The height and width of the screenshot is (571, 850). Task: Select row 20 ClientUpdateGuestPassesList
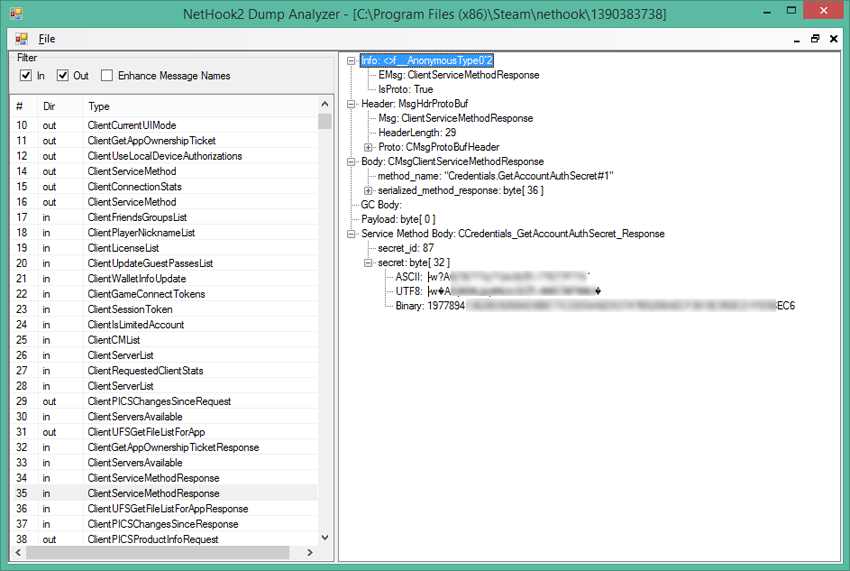click(164, 264)
